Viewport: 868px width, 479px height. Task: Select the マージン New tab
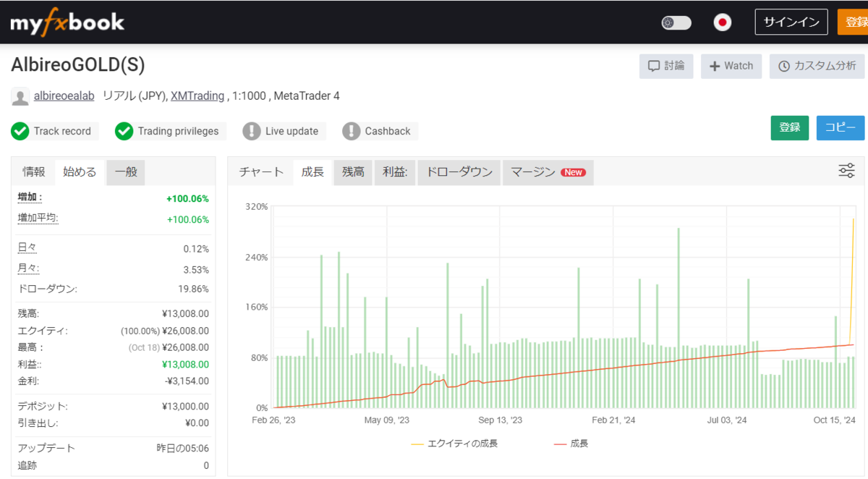pos(548,172)
